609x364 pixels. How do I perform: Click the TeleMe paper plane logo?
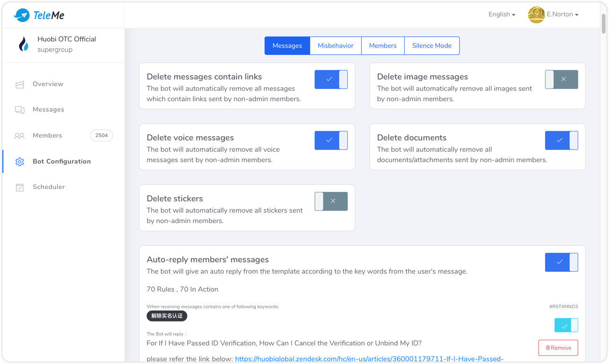coord(22,15)
